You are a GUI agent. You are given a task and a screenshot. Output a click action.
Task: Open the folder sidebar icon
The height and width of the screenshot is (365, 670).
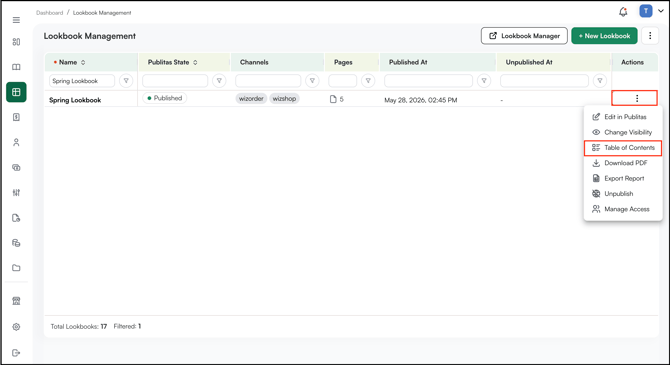16,268
